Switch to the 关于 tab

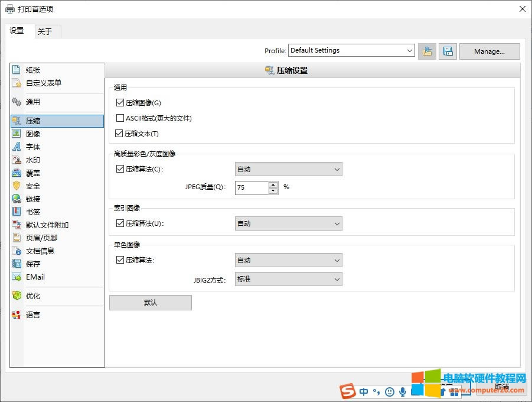(46, 30)
